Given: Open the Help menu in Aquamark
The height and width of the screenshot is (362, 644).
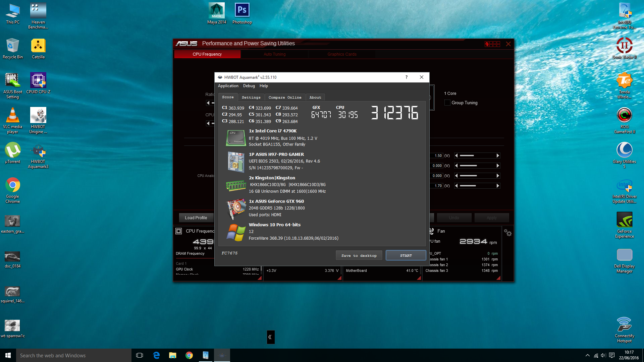Looking at the screenshot, I should pos(264,86).
